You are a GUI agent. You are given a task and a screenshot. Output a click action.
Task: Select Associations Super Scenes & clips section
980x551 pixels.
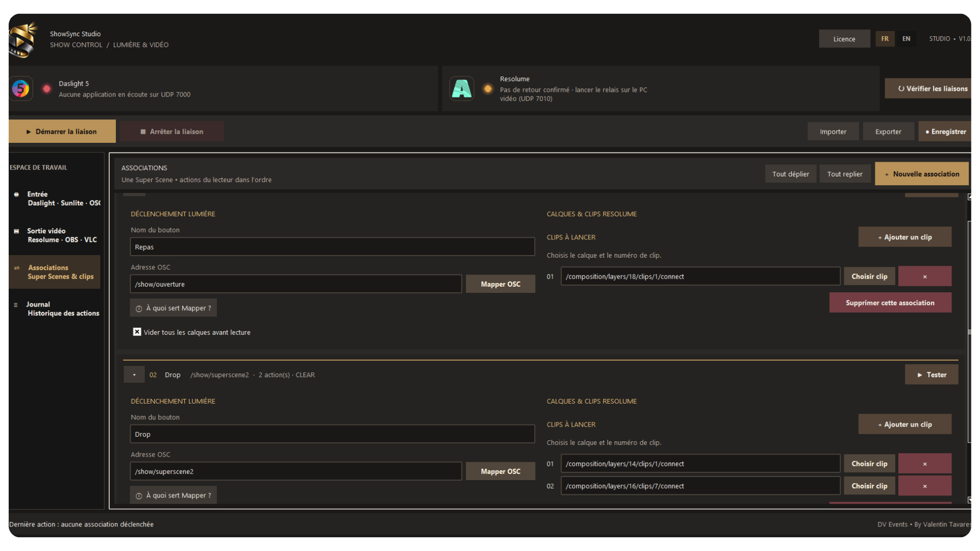[55, 272]
